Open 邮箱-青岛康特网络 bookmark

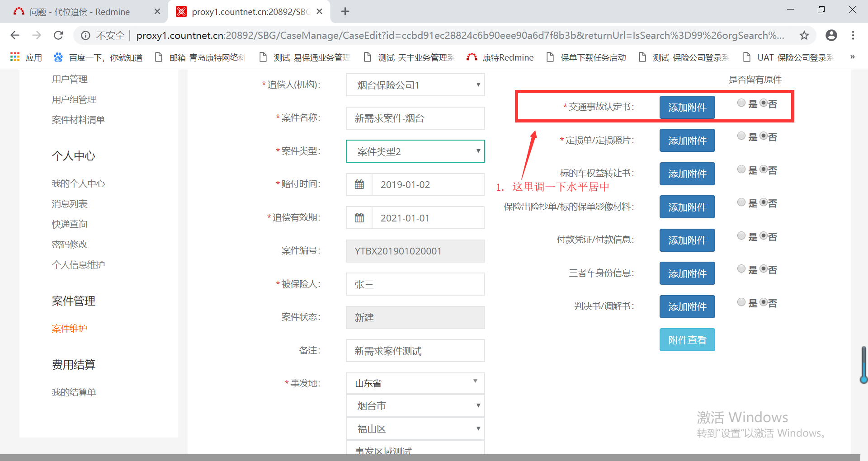200,57
